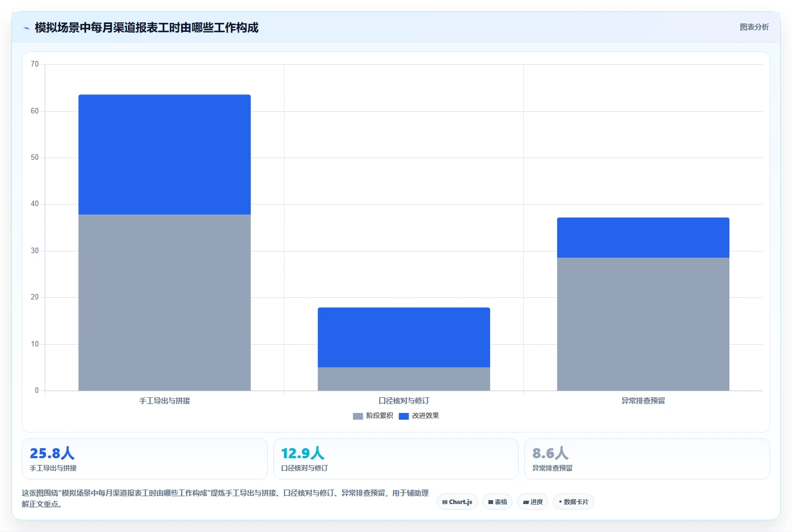Click the 表格 tag
Viewport: 792px width, 532px height.
[x=497, y=502]
